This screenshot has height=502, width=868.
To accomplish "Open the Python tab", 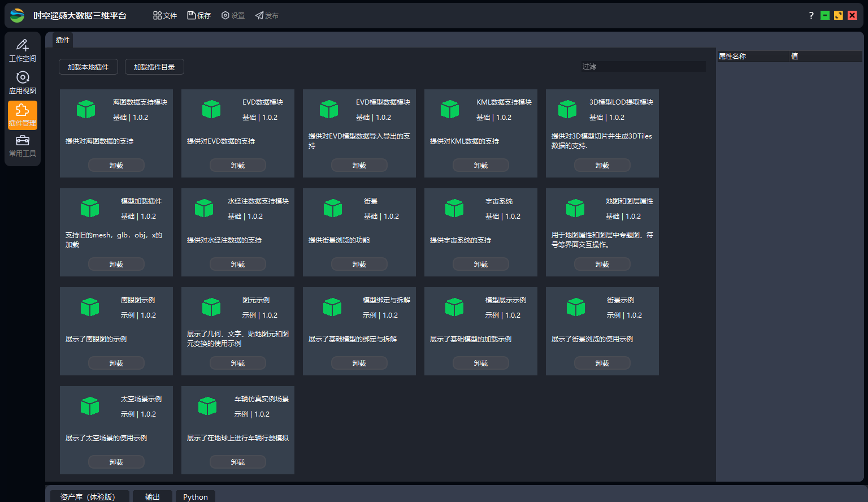I will pos(195,496).
